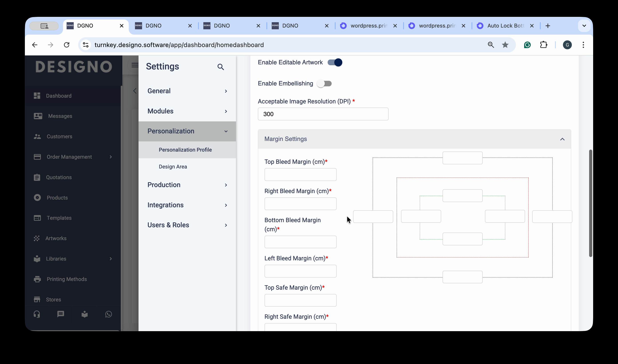618x364 pixels.
Task: Disable the Enable Editable Artwork toggle
Action: point(335,63)
